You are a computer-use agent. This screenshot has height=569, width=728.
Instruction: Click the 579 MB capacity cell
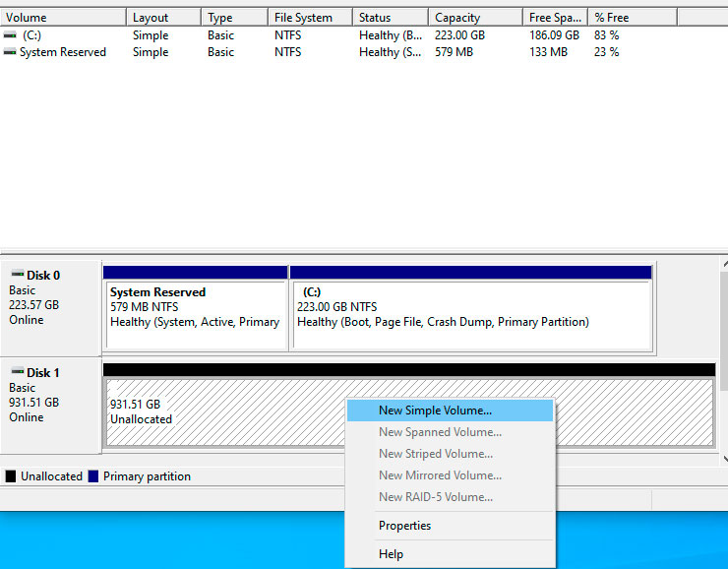454,52
